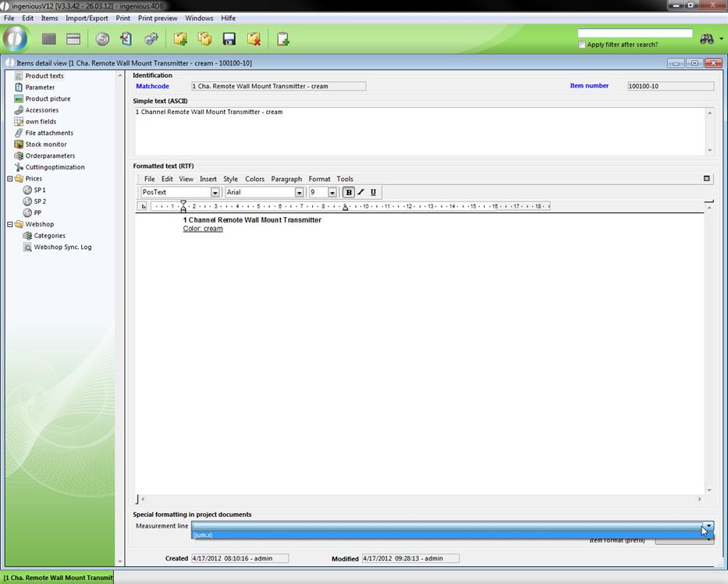Enable Apply filter after search checkbox
This screenshot has height=584, width=728.
pos(582,45)
